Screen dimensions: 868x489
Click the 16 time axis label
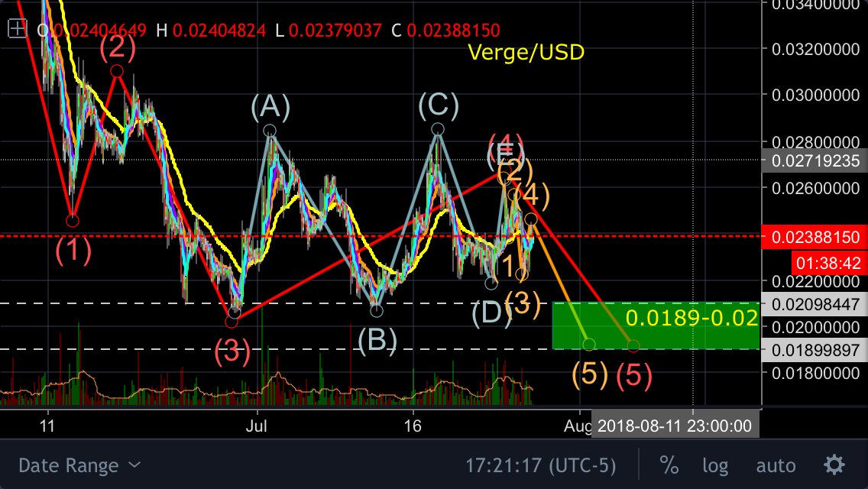click(413, 426)
